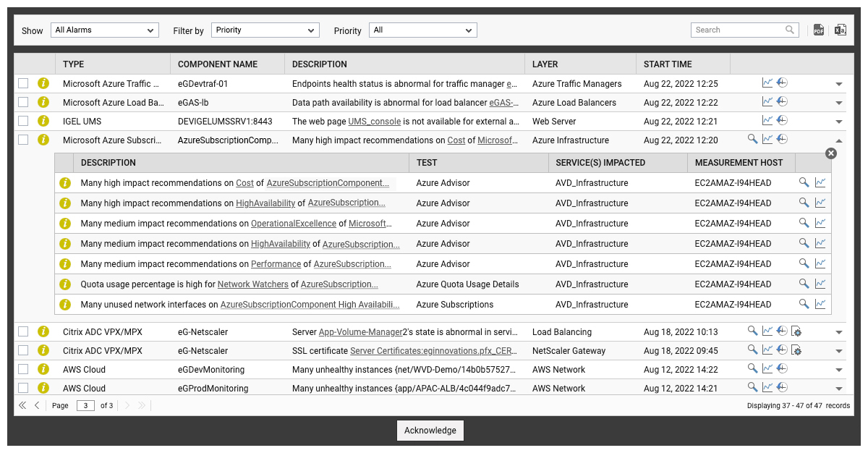Tick the eGProdMonitoring AWS Cloud checkbox
Screen dimensions: 868x453
coord(23,388)
